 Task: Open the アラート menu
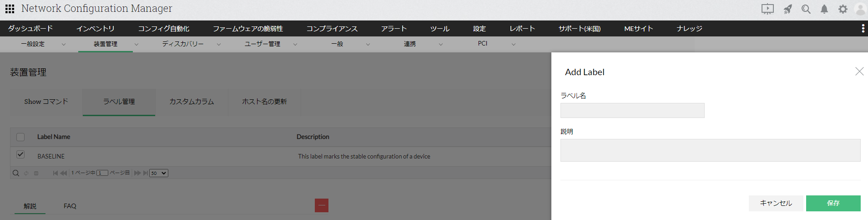click(394, 29)
